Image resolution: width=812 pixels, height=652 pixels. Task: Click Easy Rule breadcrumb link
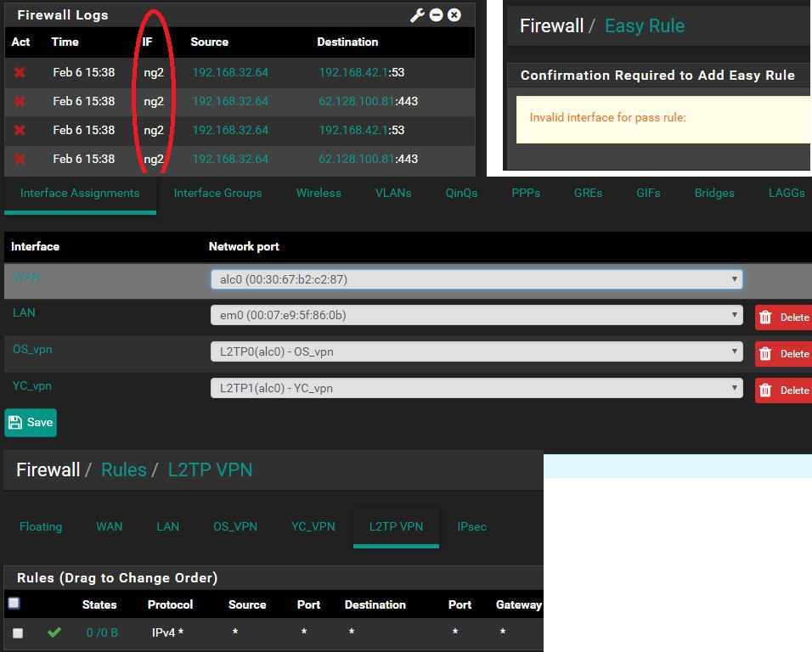coord(645,25)
